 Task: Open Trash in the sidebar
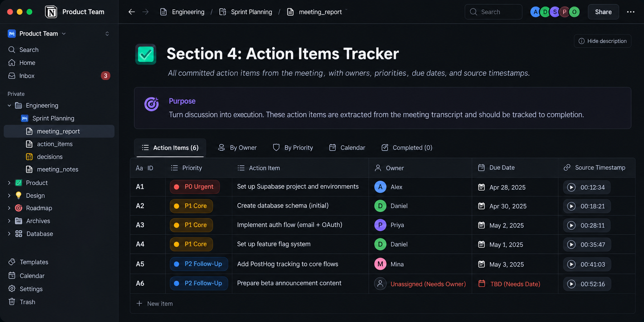point(22,302)
